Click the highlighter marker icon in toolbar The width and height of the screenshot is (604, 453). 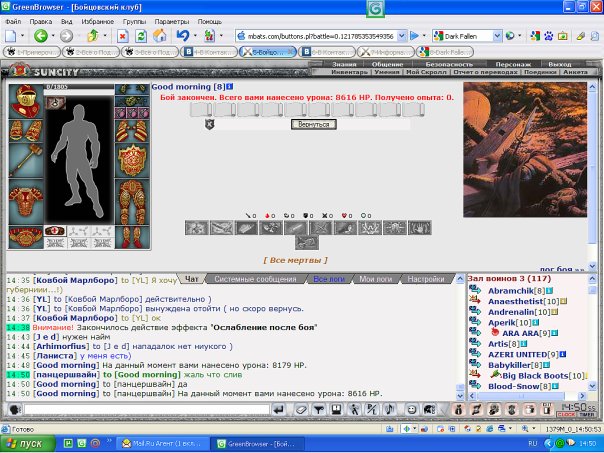[581, 36]
